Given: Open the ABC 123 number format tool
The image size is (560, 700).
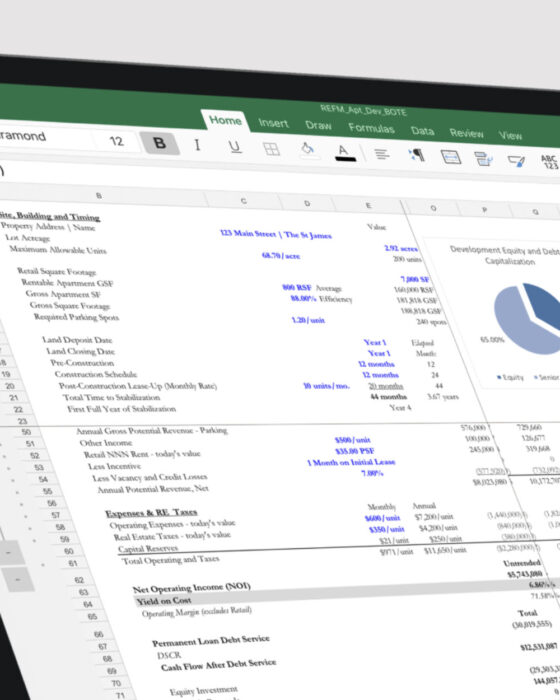Looking at the screenshot, I should pos(549,162).
